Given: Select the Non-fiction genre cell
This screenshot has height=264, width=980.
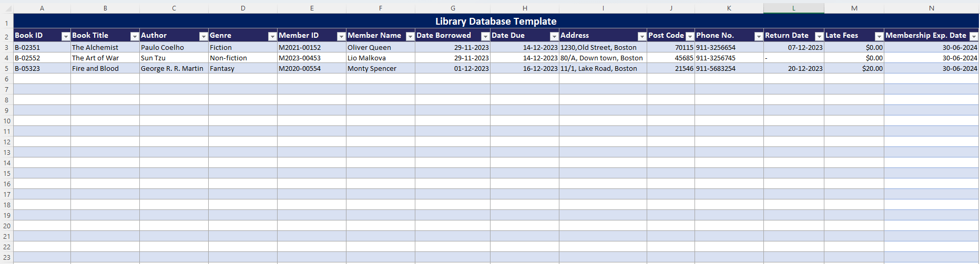Looking at the screenshot, I should (x=243, y=58).
